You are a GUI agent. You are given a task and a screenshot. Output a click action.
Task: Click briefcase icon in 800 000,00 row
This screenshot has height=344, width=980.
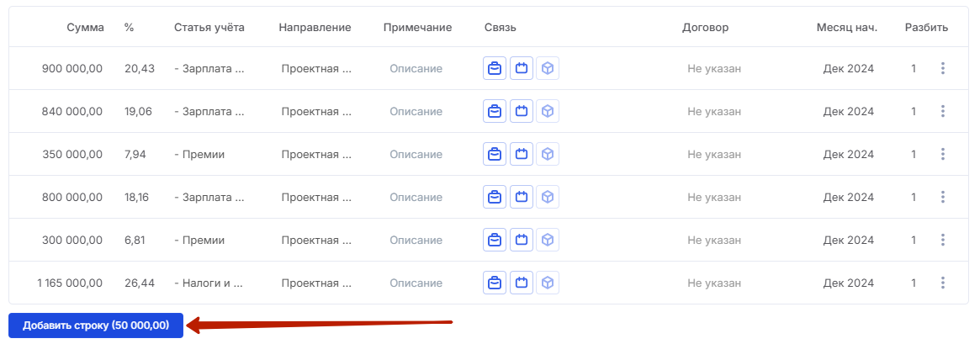coord(495,197)
